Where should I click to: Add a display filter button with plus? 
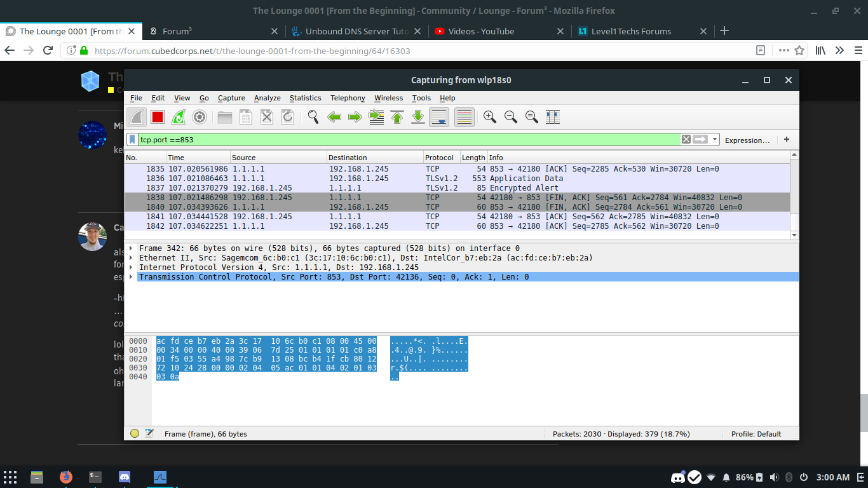[x=787, y=139]
